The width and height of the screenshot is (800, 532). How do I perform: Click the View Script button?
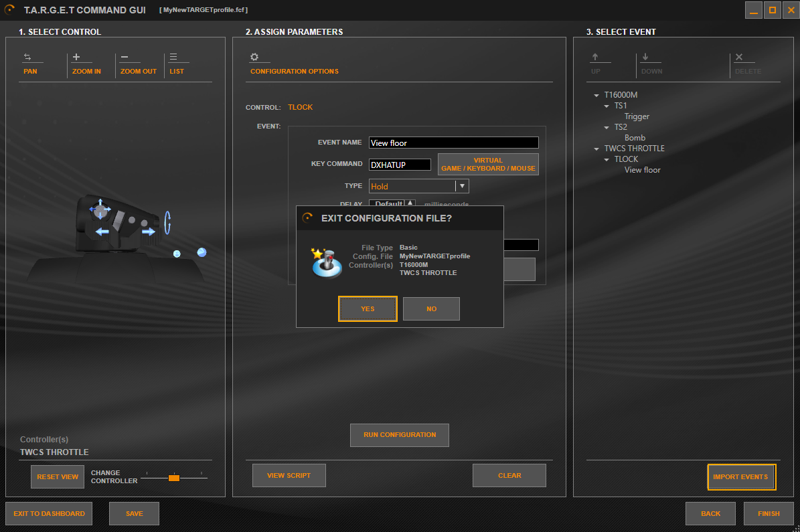289,475
